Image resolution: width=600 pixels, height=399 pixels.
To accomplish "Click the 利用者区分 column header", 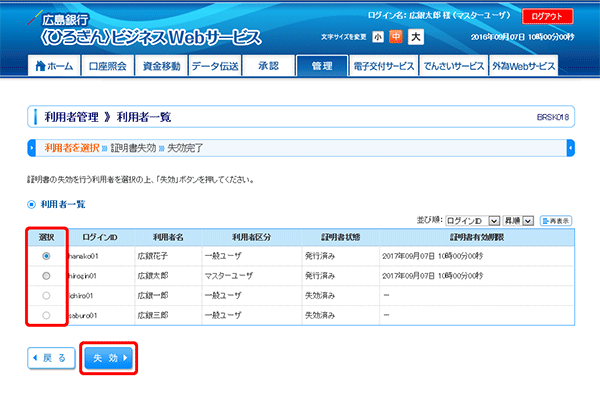I will point(251,237).
